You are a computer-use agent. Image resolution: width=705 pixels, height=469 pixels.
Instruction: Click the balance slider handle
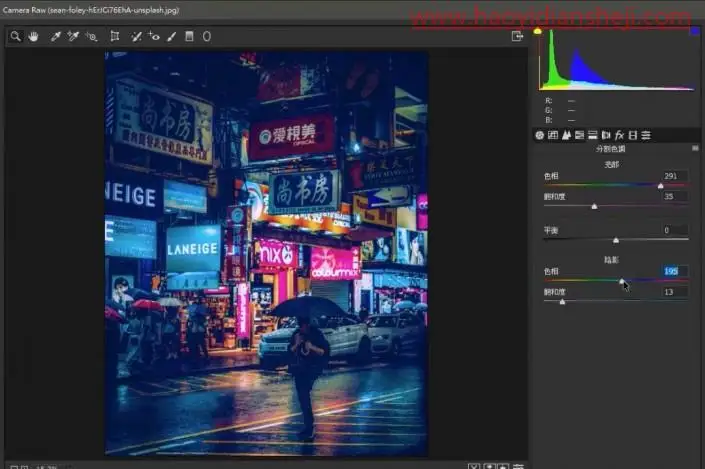[x=616, y=240]
